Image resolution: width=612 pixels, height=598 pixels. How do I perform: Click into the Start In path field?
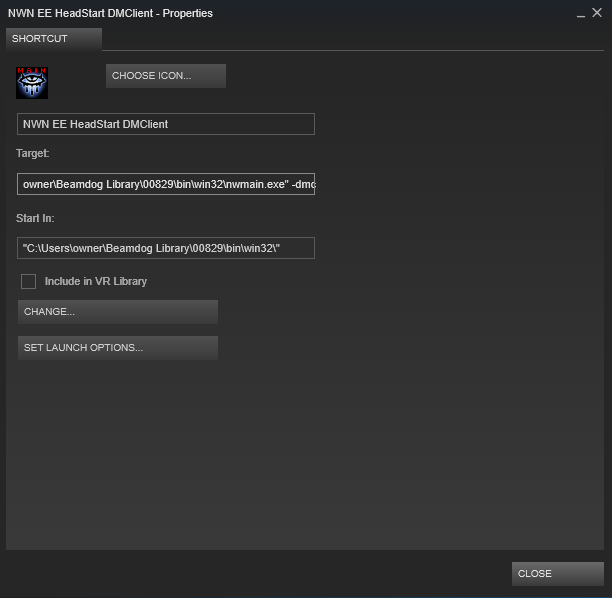pyautogui.click(x=166, y=248)
